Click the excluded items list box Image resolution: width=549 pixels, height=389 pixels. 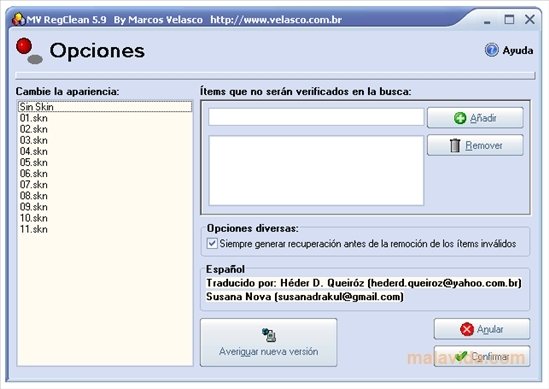(x=316, y=171)
